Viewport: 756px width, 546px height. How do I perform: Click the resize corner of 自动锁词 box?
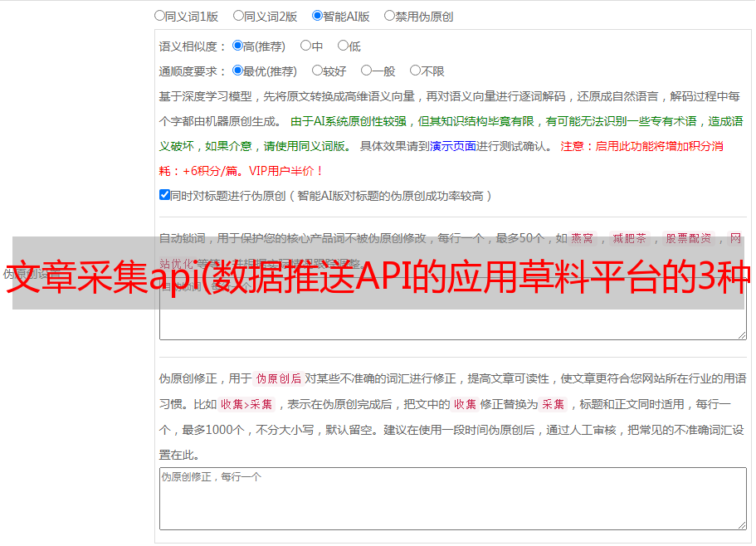click(x=741, y=334)
